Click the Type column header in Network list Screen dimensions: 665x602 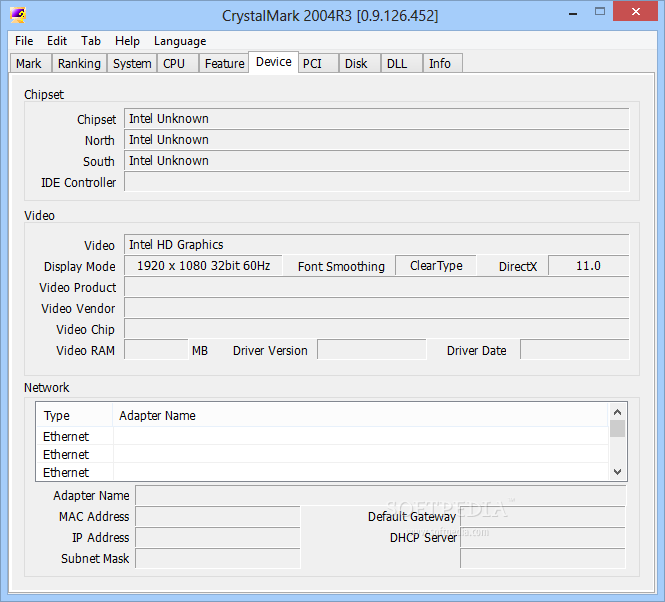[x=75, y=415]
